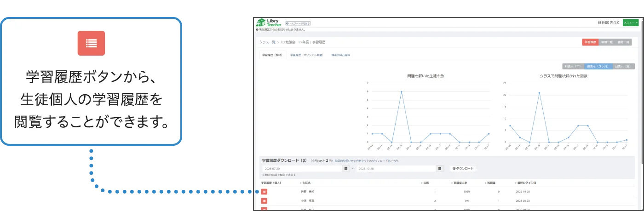The height and width of the screenshot is (211, 644).
Task: Click the Libry Teacher logo
Action: point(269,23)
